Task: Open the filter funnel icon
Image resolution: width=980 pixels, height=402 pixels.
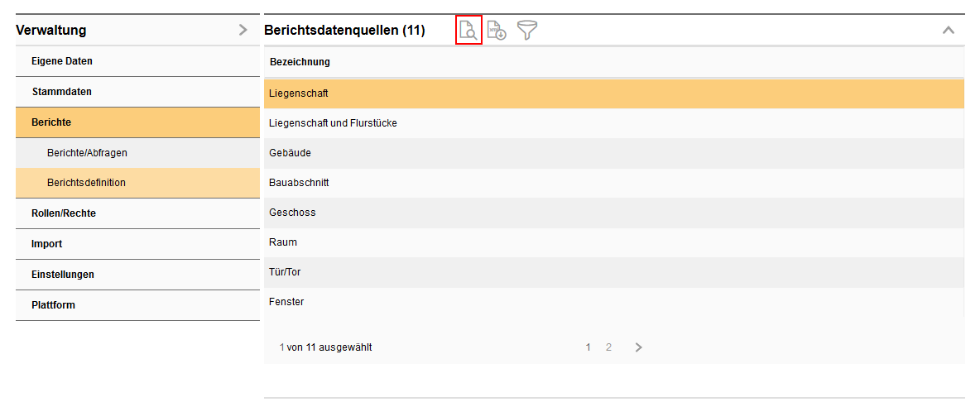Action: click(x=526, y=31)
